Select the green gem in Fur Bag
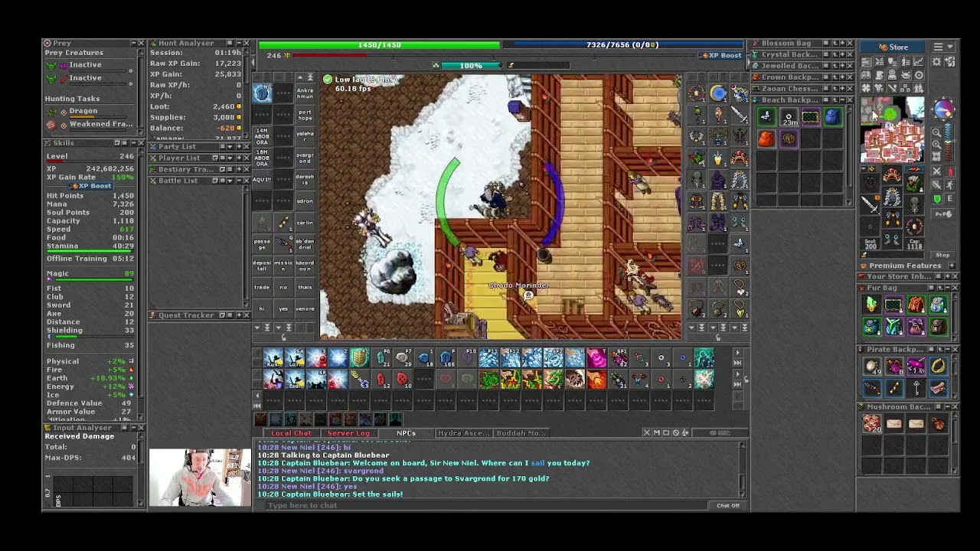 pos(871,305)
